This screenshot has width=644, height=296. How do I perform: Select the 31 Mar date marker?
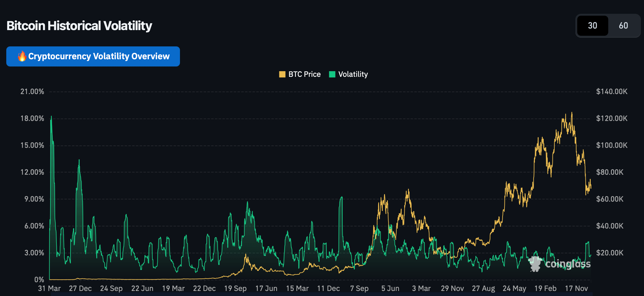point(49,288)
